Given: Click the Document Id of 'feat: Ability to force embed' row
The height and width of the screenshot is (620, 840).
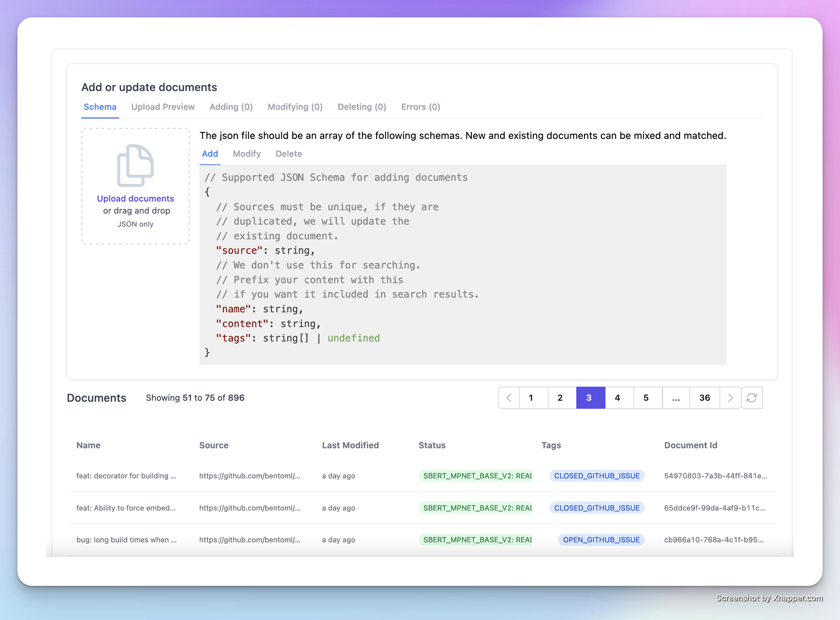Looking at the screenshot, I should point(714,508).
